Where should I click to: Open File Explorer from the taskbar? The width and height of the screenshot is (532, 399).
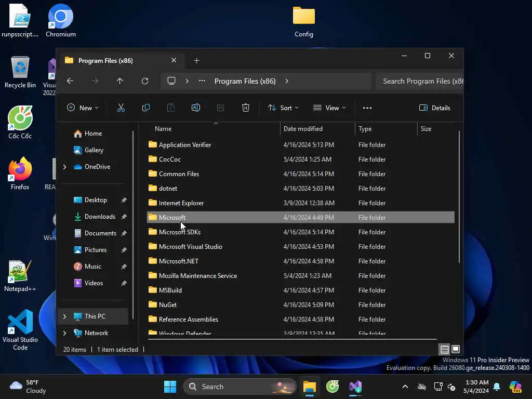(310, 387)
